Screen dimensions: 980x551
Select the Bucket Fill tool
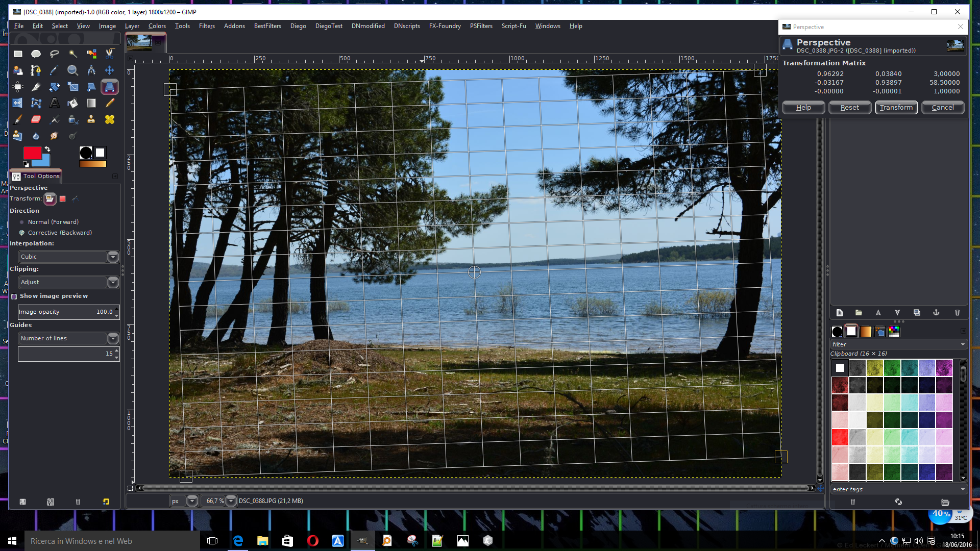[x=72, y=103]
